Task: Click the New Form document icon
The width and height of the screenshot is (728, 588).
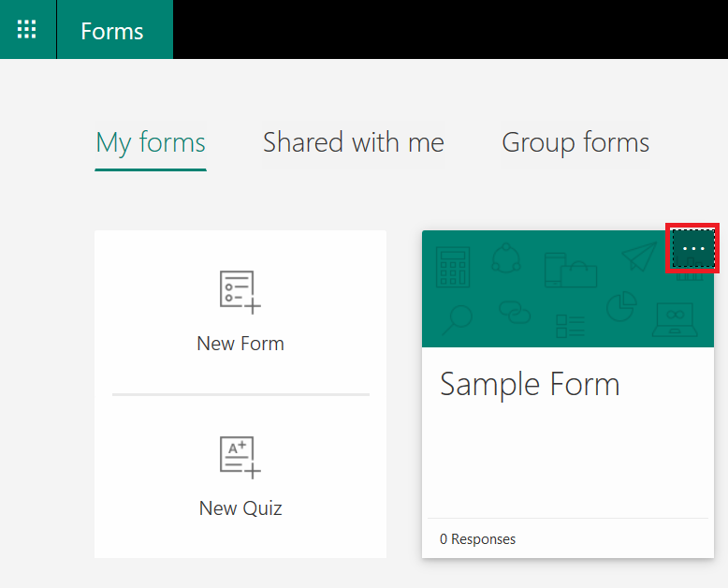Action: [x=240, y=292]
